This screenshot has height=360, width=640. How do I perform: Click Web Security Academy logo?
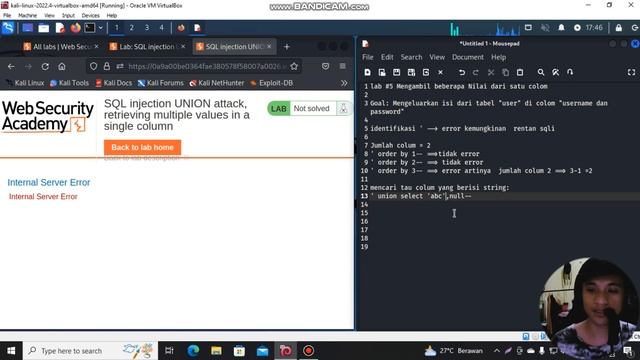coord(48,117)
